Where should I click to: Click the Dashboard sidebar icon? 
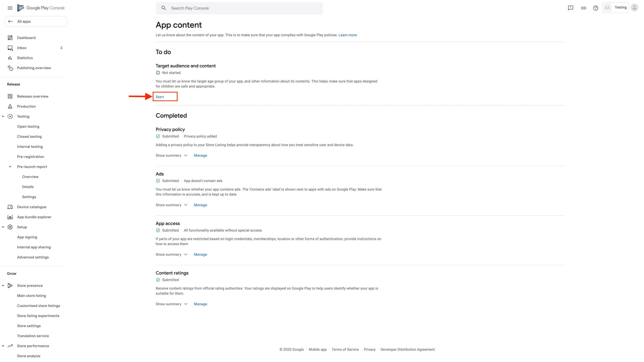coord(10,38)
